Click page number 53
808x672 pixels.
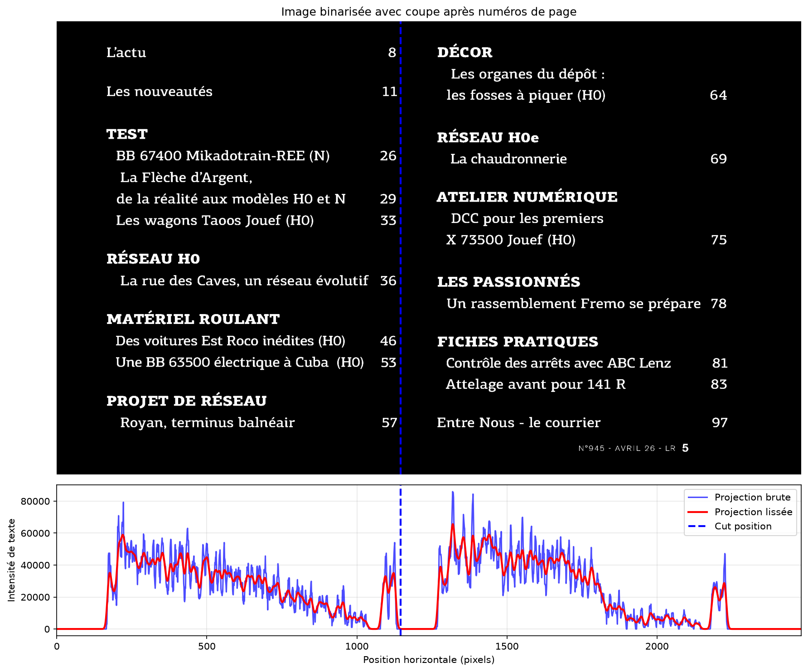388,363
